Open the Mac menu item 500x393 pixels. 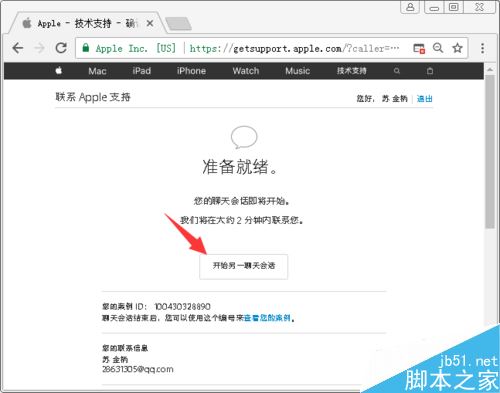(x=97, y=71)
